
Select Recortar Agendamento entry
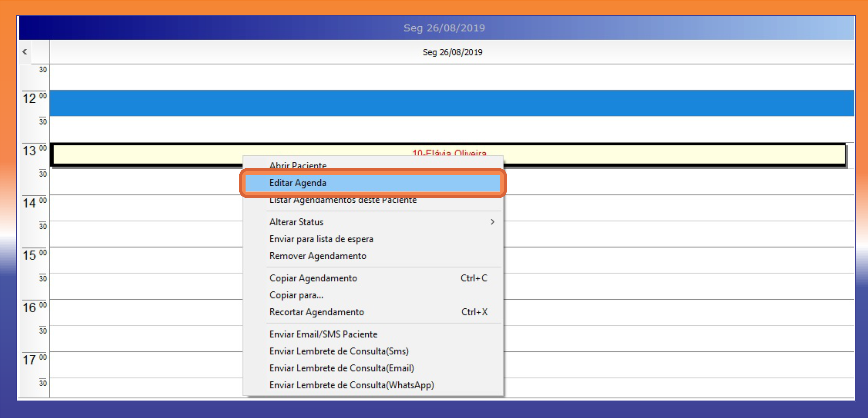(x=316, y=312)
